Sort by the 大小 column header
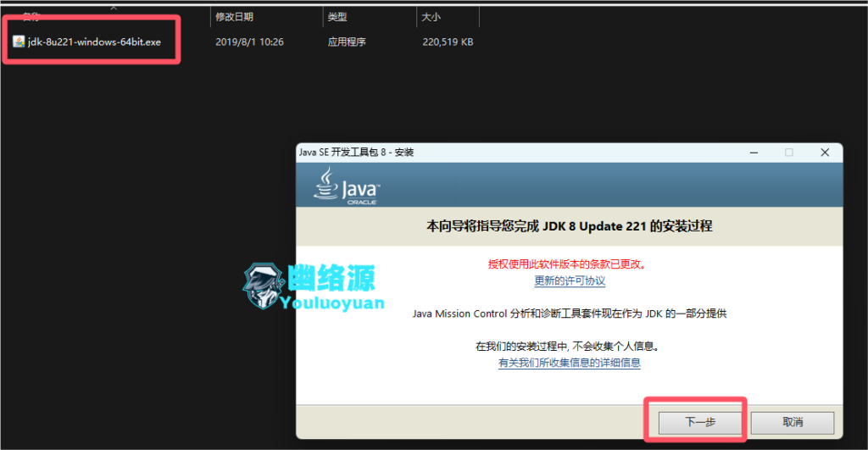Viewport: 868px width, 450px height. pos(431,17)
